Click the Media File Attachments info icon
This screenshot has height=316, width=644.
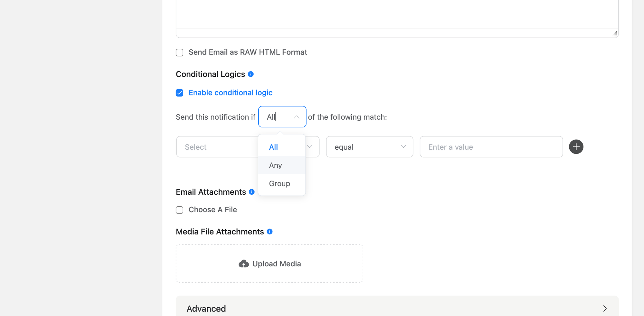(270, 232)
